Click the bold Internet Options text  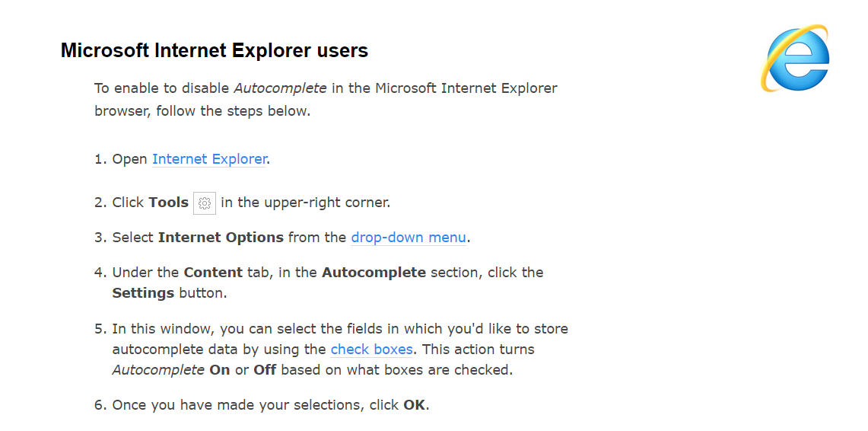221,238
